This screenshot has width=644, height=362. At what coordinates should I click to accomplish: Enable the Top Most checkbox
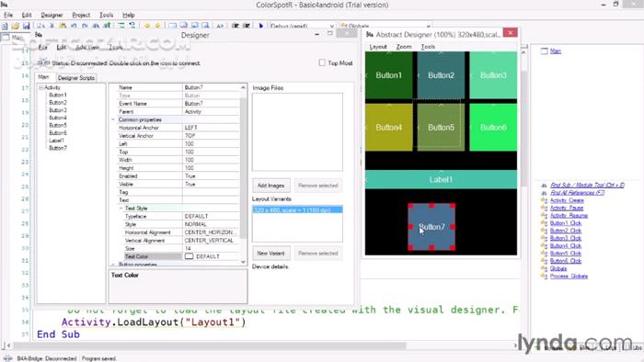tap(322, 62)
